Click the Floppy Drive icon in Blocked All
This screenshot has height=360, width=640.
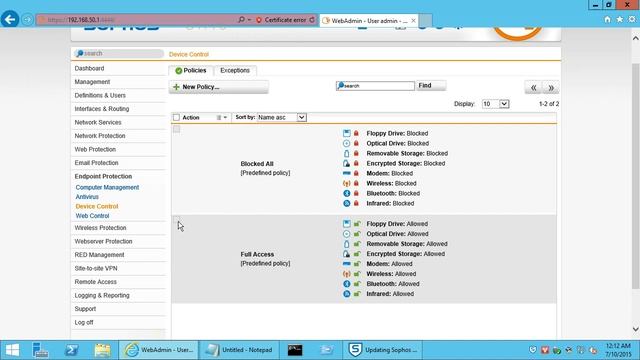[347, 133]
